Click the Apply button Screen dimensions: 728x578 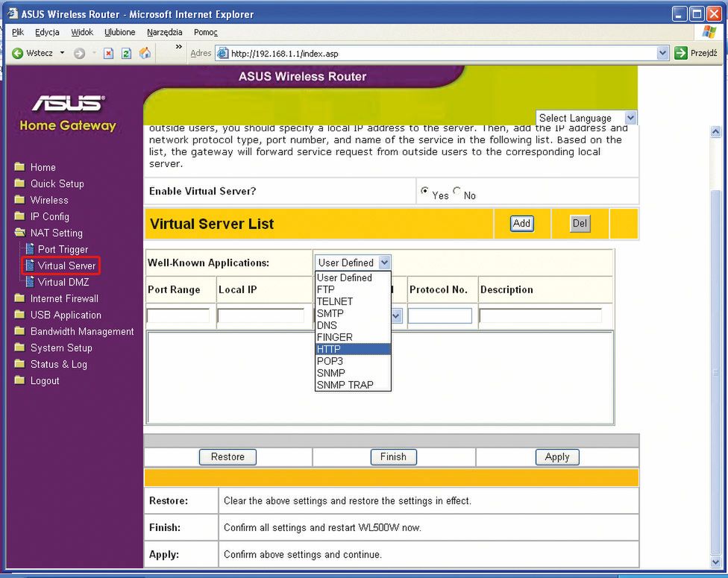pyautogui.click(x=557, y=457)
